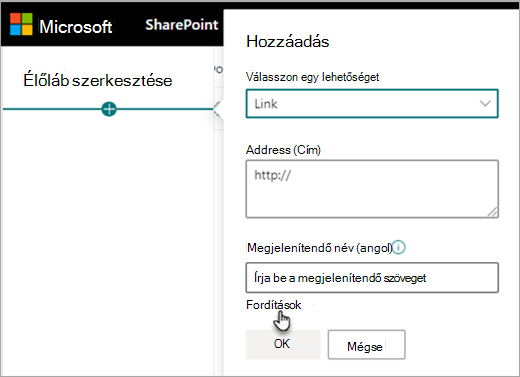Click the Élőláb szerkesztése heading

point(98,80)
